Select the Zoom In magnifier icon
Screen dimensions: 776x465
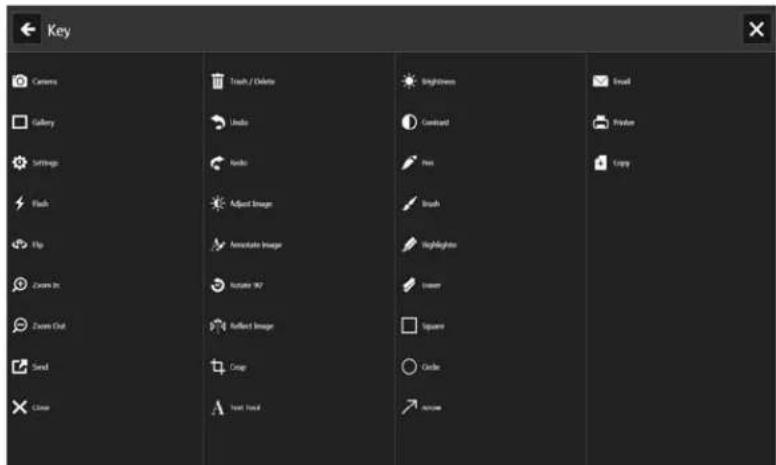pos(18,285)
